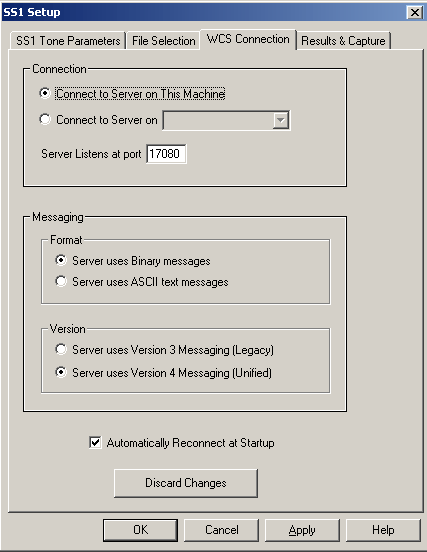Switch to the SS1 Tone Parameters tab
The image size is (427, 552).
(68, 41)
